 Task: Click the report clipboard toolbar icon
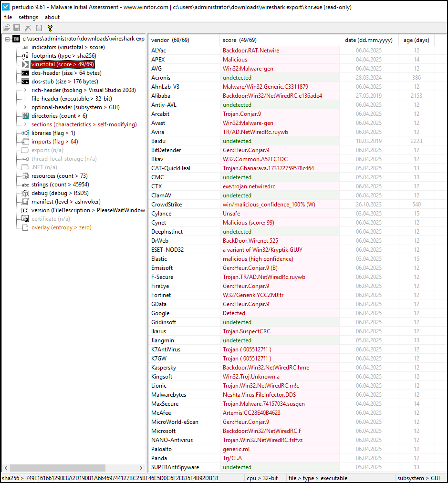pos(39,28)
